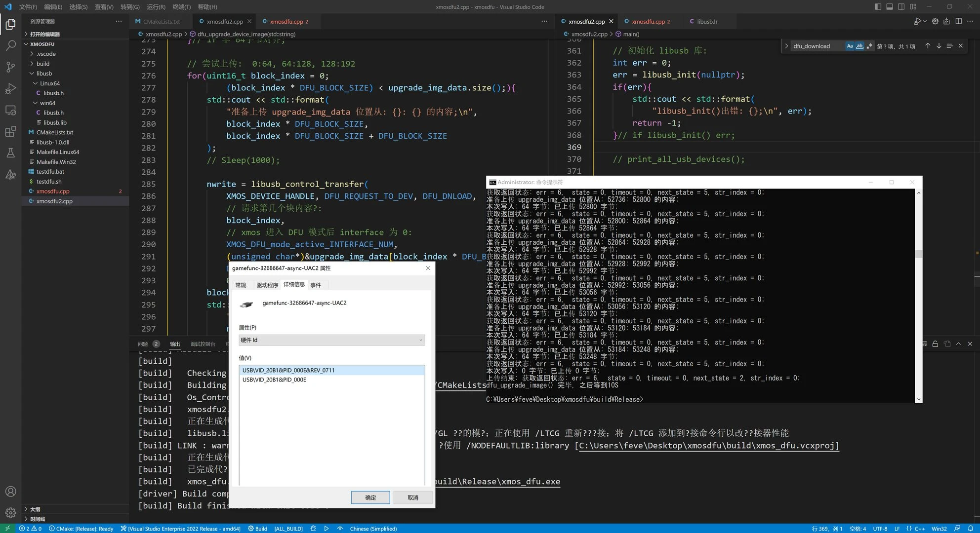
Task: Expand the 大纲 outline section
Action: (35, 509)
